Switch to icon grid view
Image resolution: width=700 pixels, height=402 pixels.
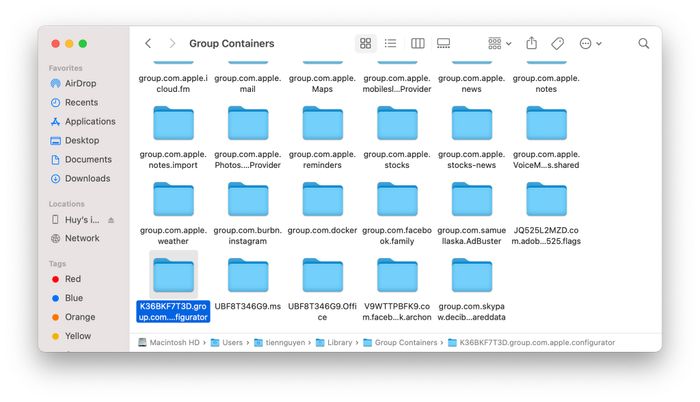(x=366, y=44)
